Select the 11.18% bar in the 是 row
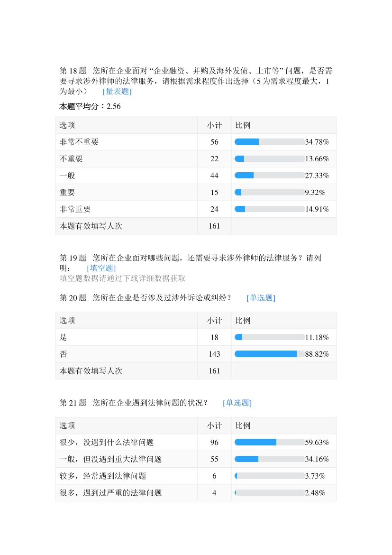Image resolution: width=392 pixels, height=555 pixels. (269, 337)
